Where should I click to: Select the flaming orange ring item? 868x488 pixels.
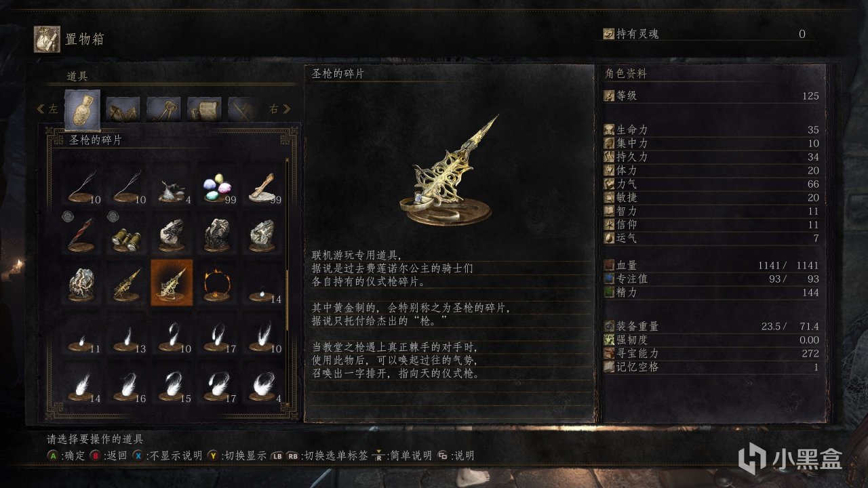216,283
